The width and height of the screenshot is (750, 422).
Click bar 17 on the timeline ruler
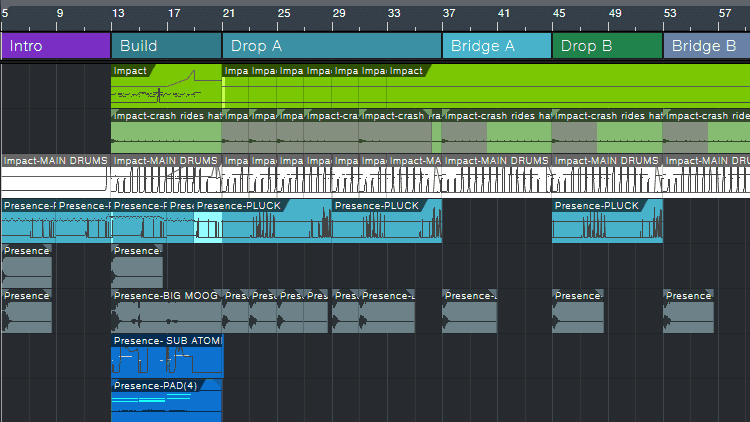[174, 13]
